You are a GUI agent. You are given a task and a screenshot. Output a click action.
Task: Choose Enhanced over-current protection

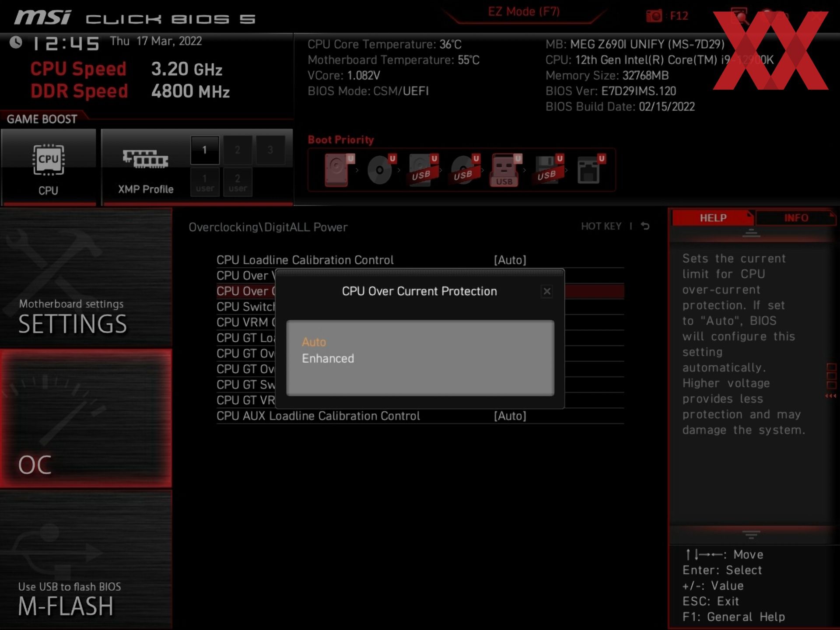(x=328, y=358)
